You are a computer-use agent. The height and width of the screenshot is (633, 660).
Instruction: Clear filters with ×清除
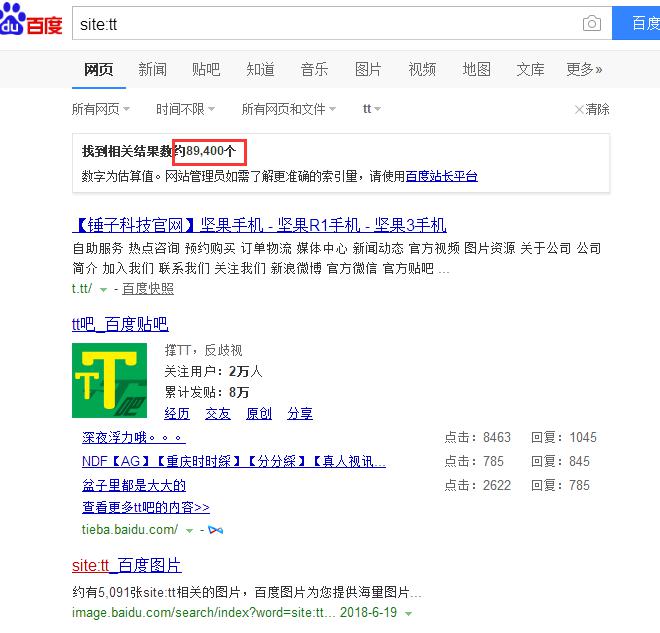tap(592, 109)
